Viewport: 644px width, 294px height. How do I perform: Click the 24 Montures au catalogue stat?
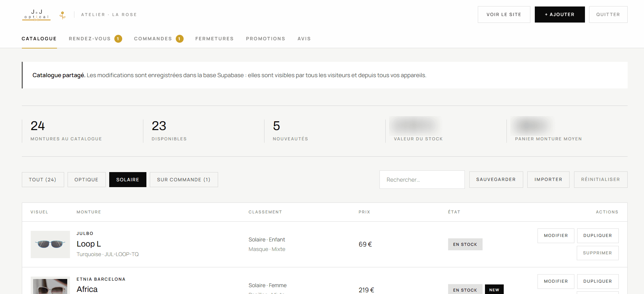[x=66, y=131]
